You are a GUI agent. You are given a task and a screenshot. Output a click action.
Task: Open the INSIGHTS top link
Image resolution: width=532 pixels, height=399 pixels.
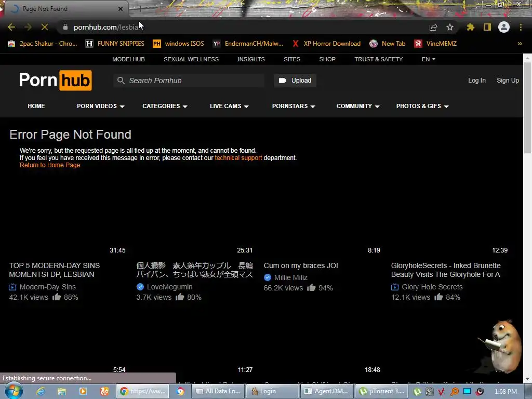click(x=251, y=59)
